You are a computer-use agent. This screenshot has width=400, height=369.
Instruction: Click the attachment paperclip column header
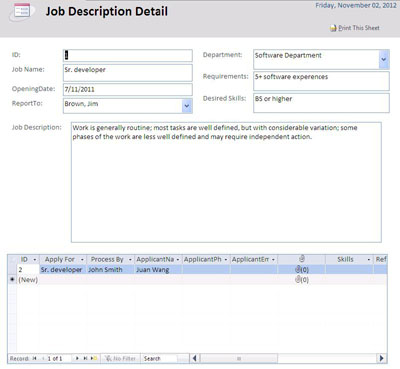[x=302, y=259]
